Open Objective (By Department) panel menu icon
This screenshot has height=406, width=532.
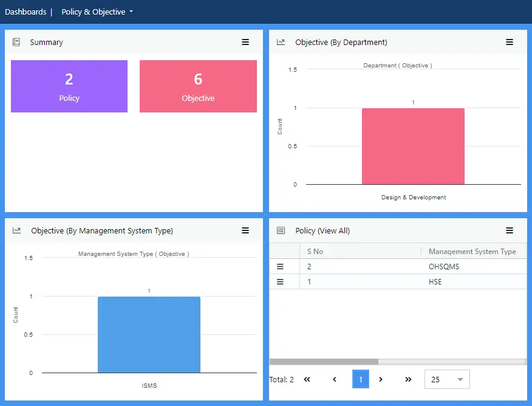[x=510, y=42]
